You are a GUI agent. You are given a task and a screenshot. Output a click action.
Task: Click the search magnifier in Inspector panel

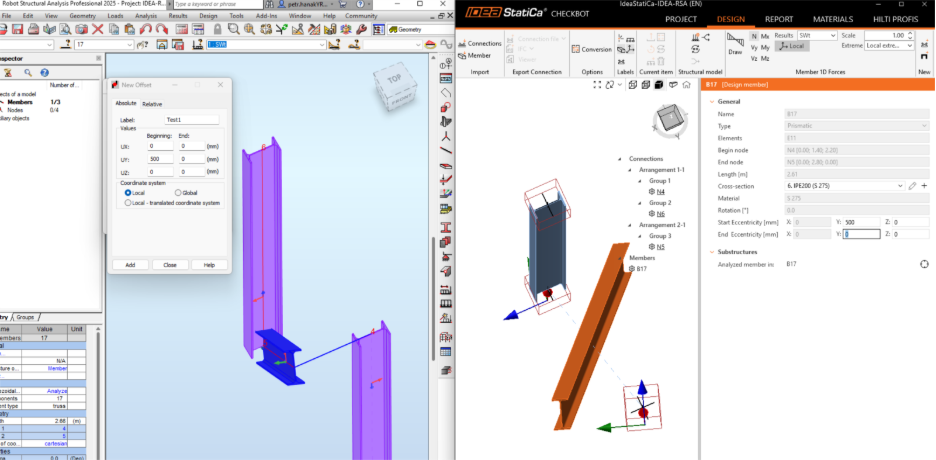coord(27,72)
